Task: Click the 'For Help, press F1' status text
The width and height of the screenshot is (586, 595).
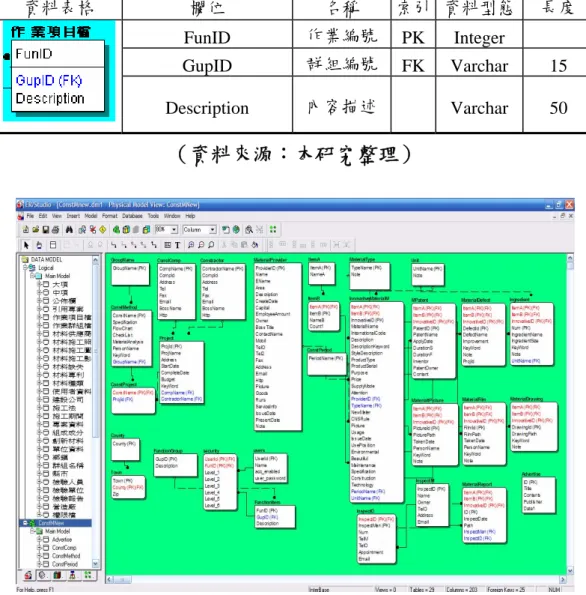Action: click(35, 589)
